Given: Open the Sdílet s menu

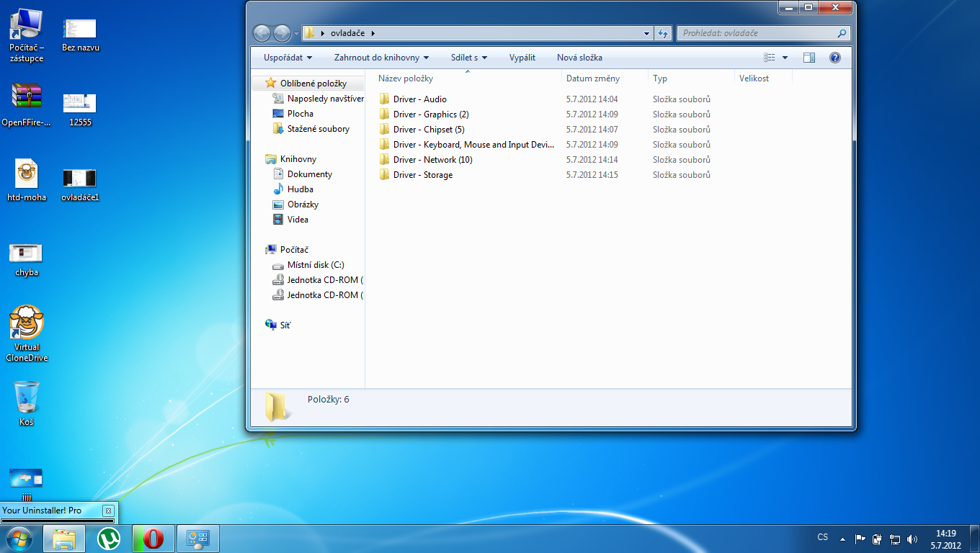Looking at the screenshot, I should (469, 58).
